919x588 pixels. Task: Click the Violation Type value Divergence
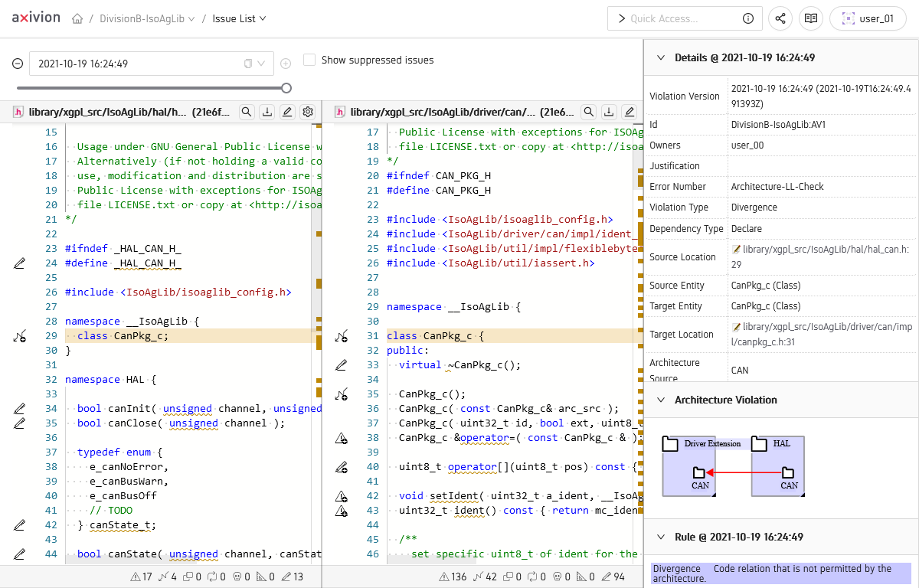coord(754,207)
